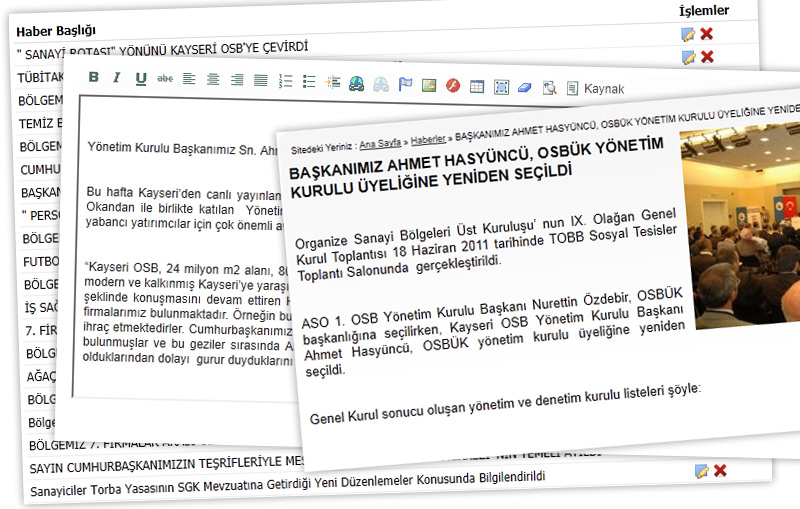This screenshot has width=800, height=509.
Task: Click the Organize Sanayi Bölgeleri paragraph
Action: [486, 245]
